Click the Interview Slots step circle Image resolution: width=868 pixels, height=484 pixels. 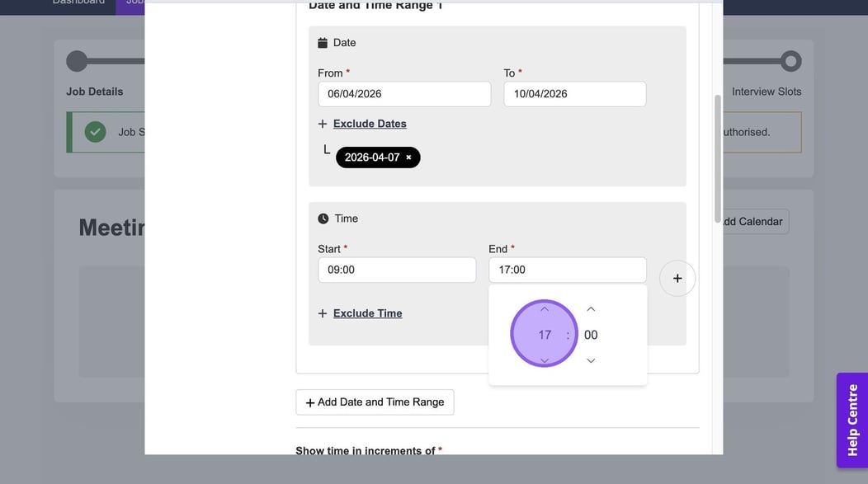[x=790, y=61]
